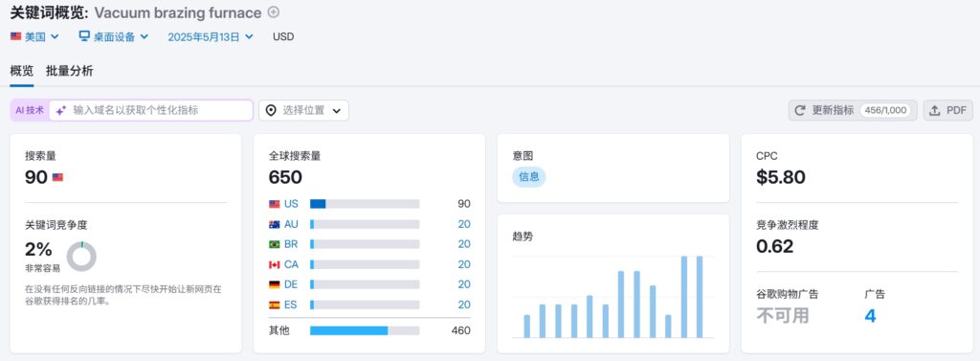980x361 pixels.
Task: Click the global search volume 650
Action: coord(285,178)
